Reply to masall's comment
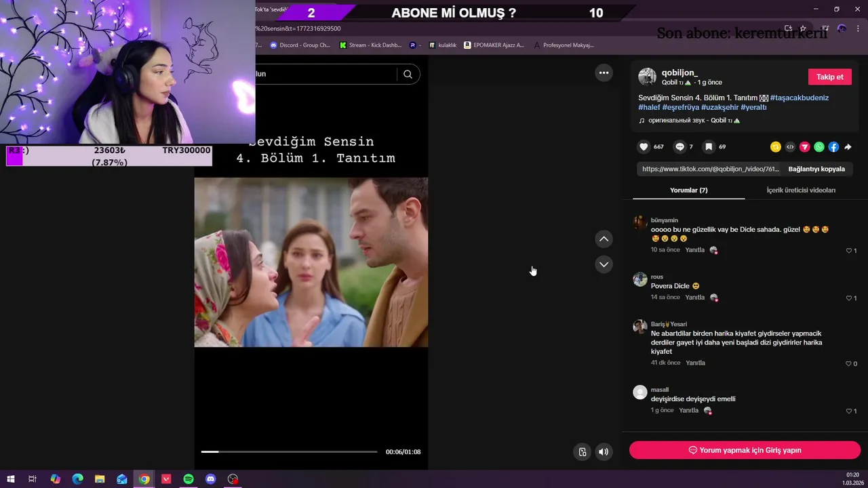Viewport: 868px width, 488px height. [x=688, y=411]
